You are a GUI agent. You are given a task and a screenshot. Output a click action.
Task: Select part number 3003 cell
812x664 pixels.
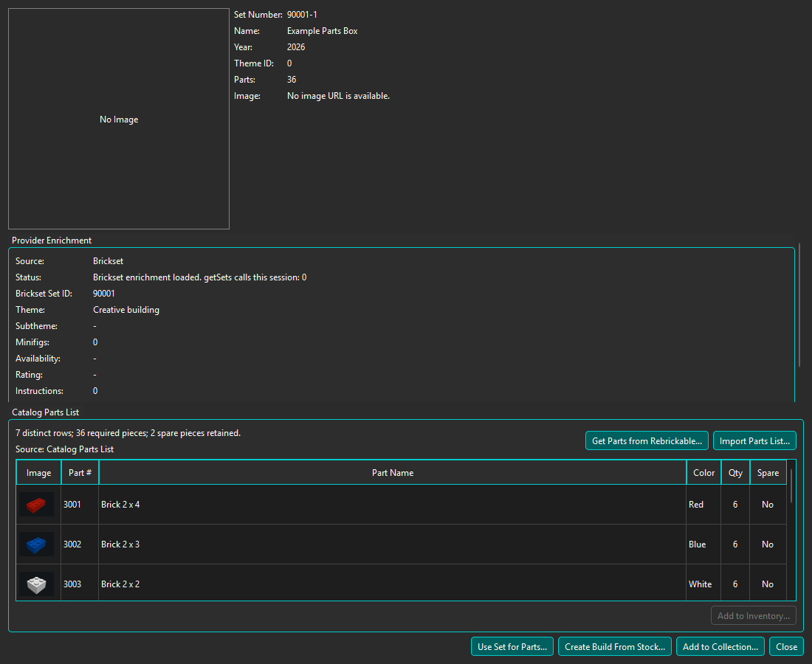80,583
